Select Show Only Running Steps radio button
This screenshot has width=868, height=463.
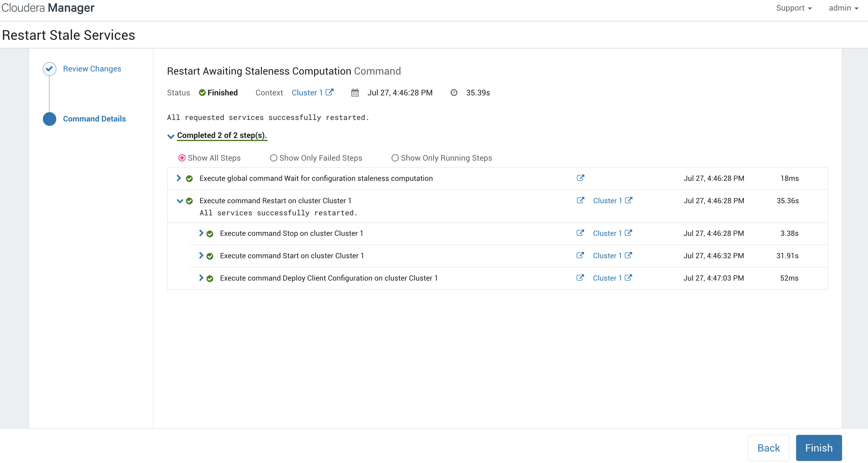[395, 158]
